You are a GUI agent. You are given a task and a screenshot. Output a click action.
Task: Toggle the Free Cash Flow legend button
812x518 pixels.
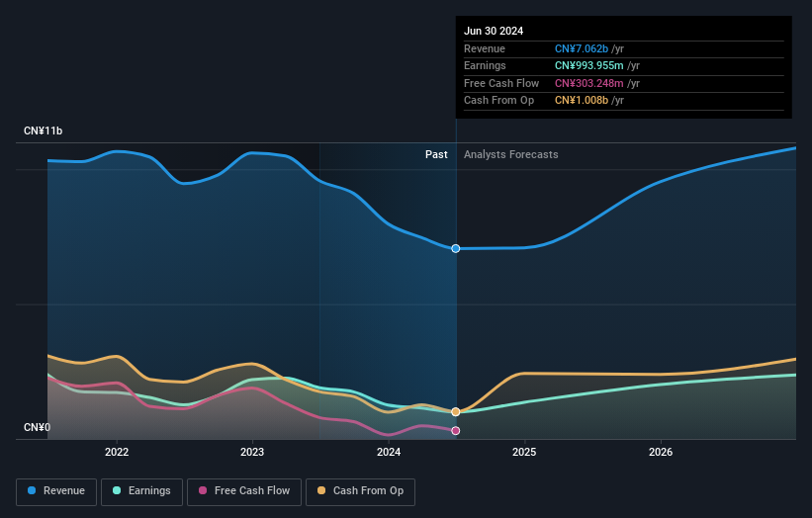click(244, 491)
